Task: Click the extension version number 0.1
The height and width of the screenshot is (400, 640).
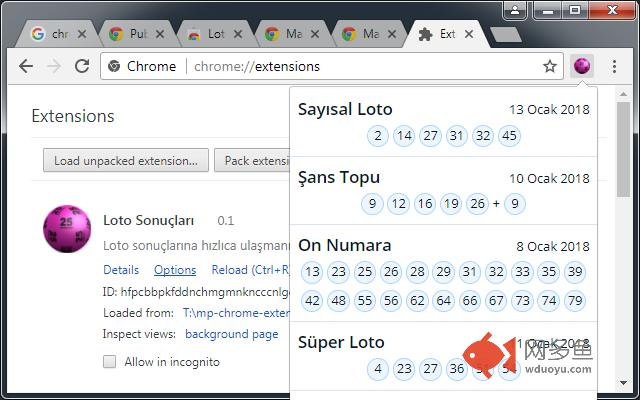Action: tap(226, 221)
